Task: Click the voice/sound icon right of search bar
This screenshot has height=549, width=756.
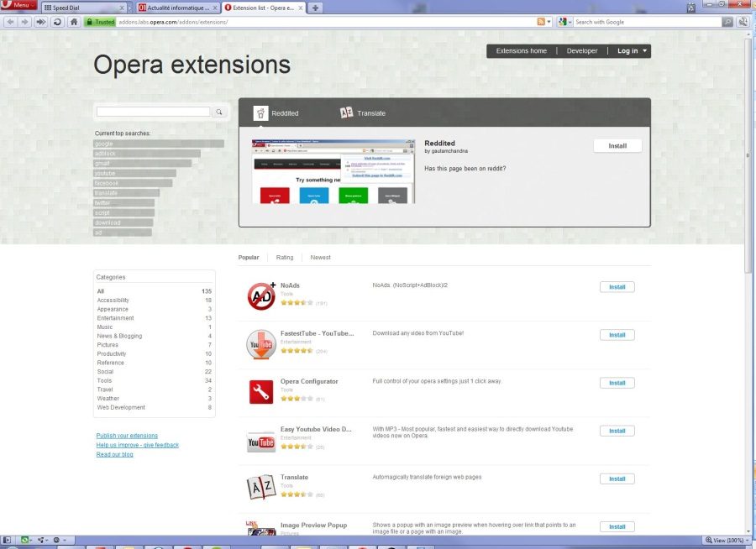Action: point(743,21)
